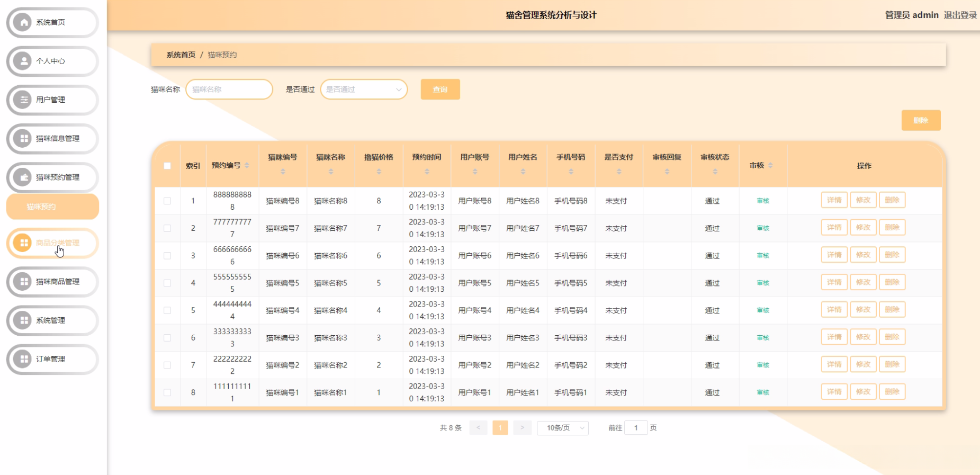Sort by 预约编号 column arrows
This screenshot has height=475, width=980.
coord(247,166)
